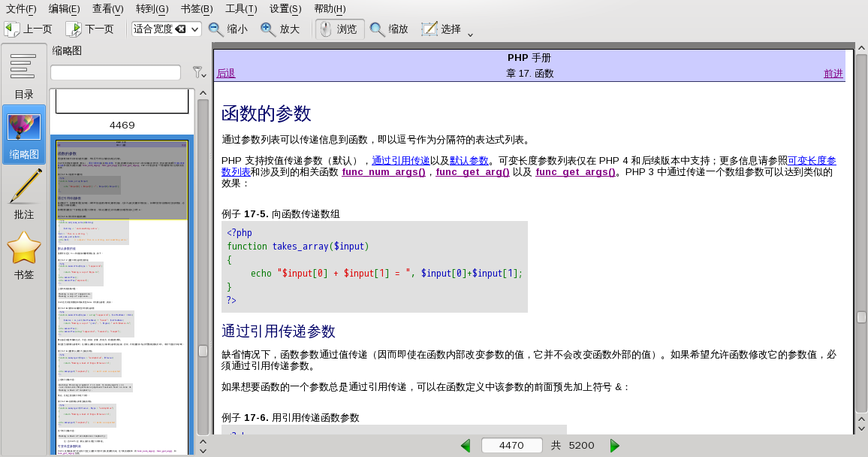The width and height of the screenshot is (868, 457).
Task: Open the thumbnail filter options funnel
Action: click(199, 73)
